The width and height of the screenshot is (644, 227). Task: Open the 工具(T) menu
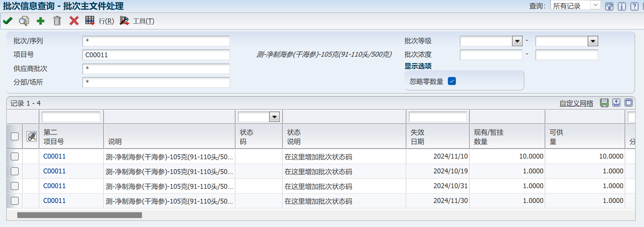click(x=143, y=21)
